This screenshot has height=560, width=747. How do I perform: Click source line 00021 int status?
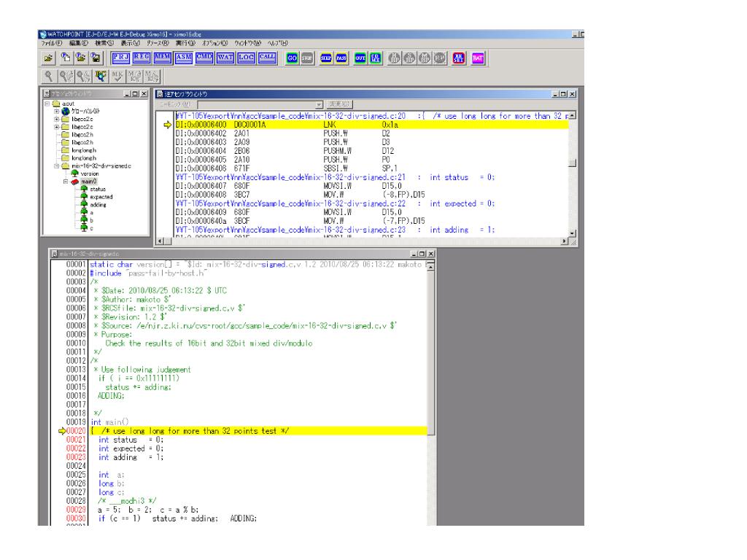(131, 440)
